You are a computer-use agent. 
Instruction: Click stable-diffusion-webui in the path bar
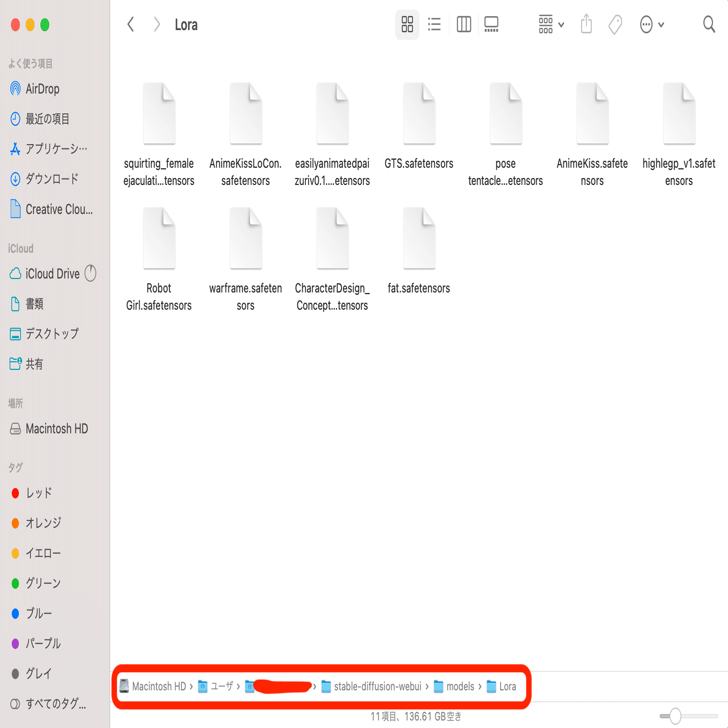tap(372, 687)
